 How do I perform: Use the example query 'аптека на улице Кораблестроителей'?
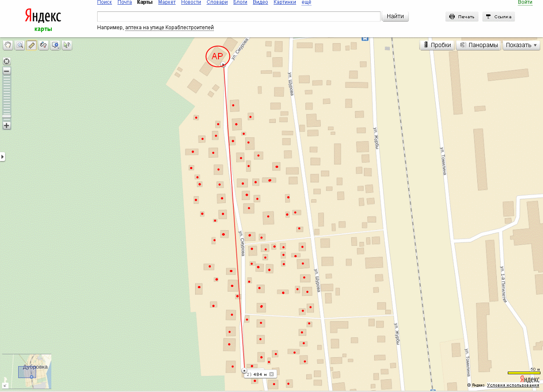pyautogui.click(x=169, y=28)
